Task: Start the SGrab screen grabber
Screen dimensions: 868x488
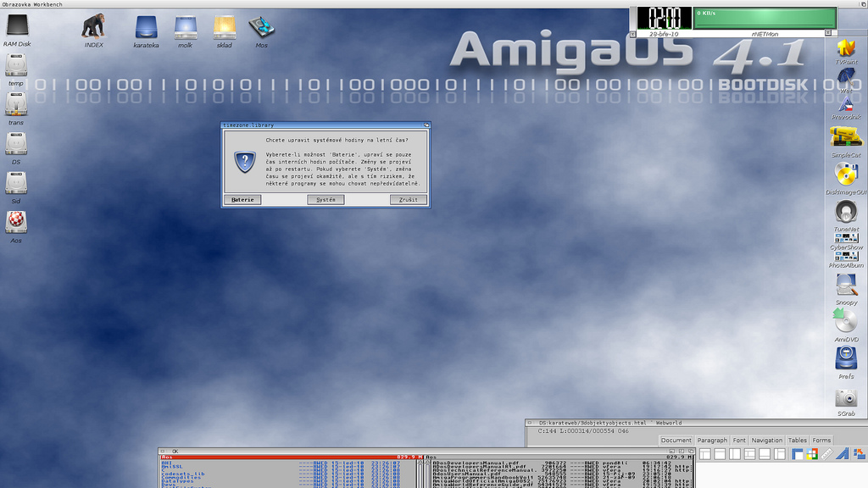Action: tap(845, 397)
